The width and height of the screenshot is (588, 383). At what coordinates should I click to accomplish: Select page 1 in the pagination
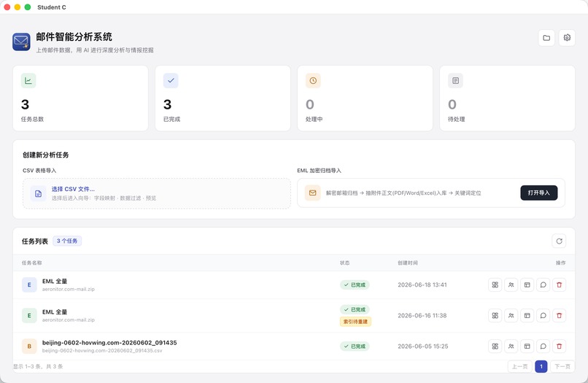click(x=541, y=366)
